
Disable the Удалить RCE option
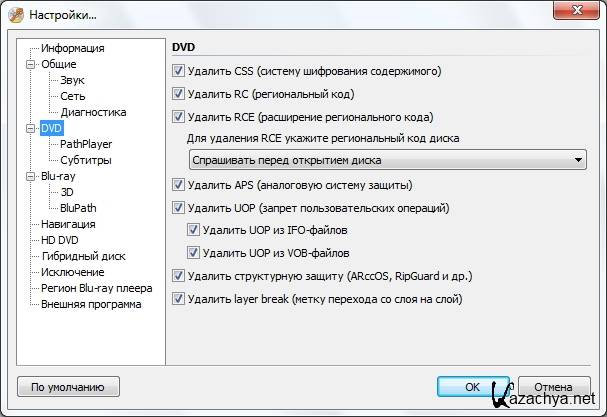click(179, 117)
